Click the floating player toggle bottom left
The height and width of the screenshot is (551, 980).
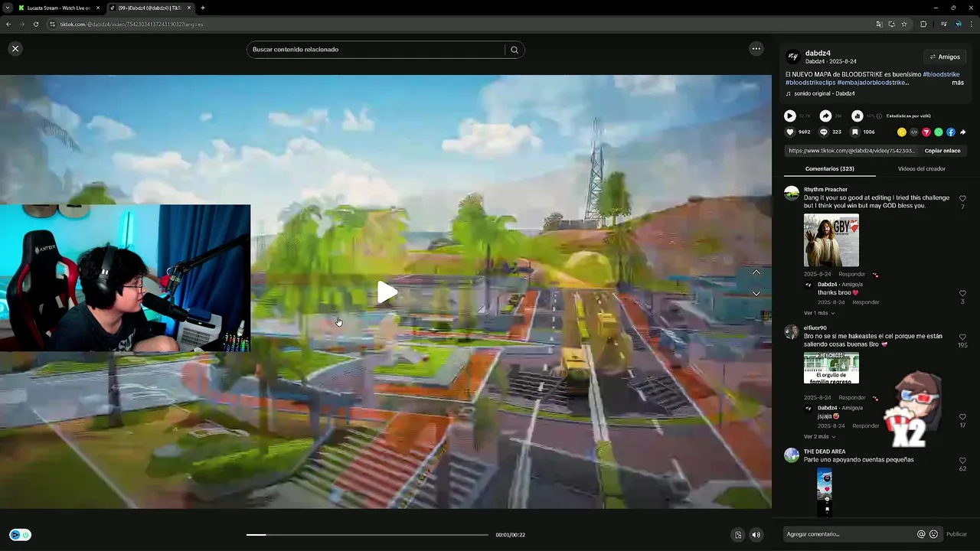click(20, 535)
